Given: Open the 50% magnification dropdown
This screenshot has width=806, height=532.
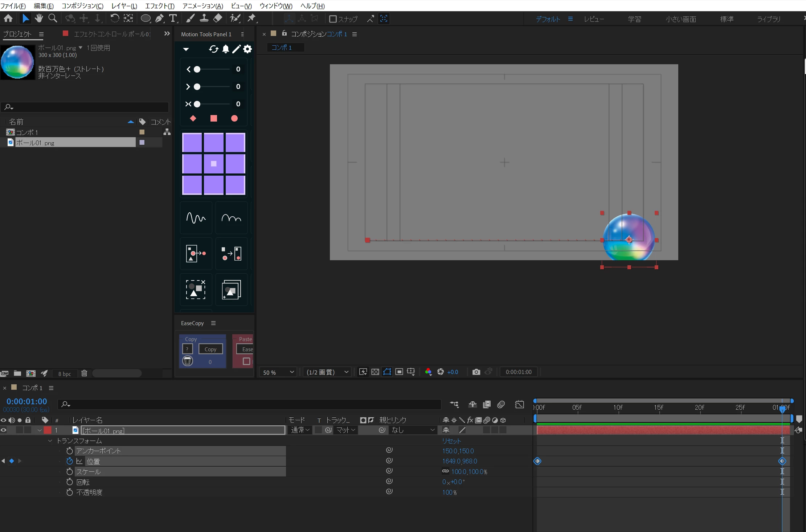Looking at the screenshot, I should click(x=278, y=372).
